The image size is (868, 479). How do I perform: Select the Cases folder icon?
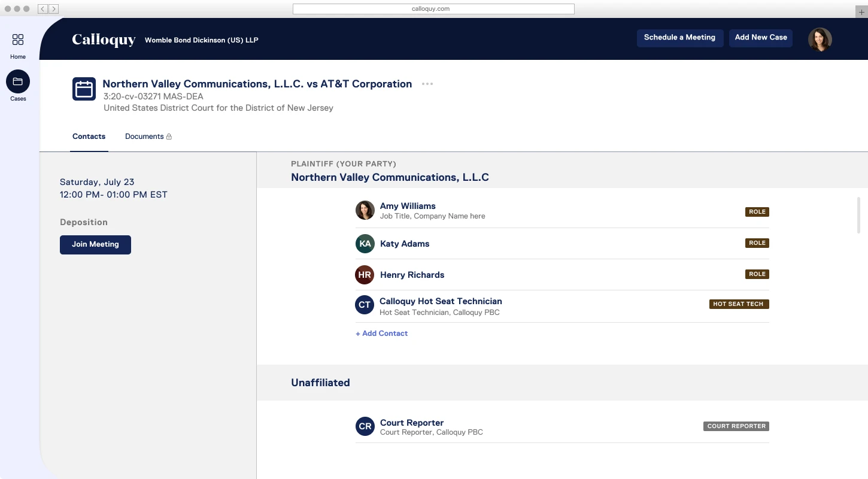click(18, 81)
